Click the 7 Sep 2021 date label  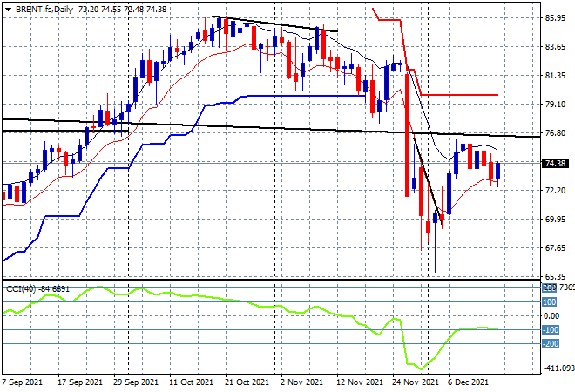pyautogui.click(x=23, y=382)
